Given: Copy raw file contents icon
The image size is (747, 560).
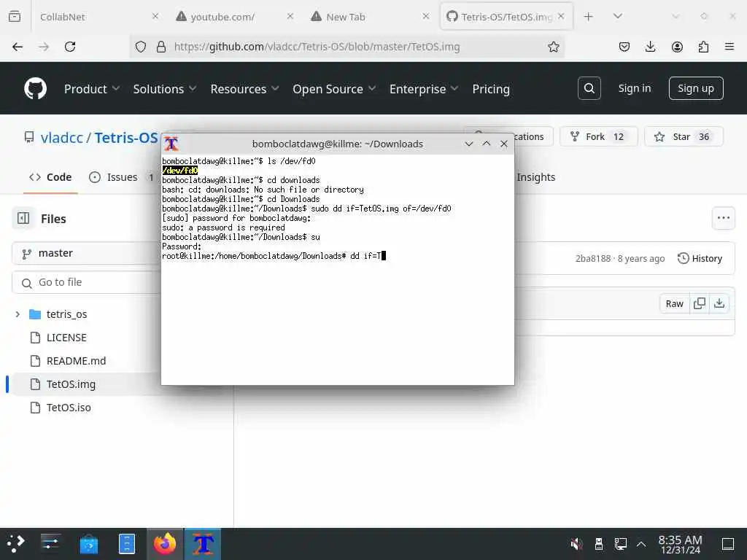Looking at the screenshot, I should point(700,304).
